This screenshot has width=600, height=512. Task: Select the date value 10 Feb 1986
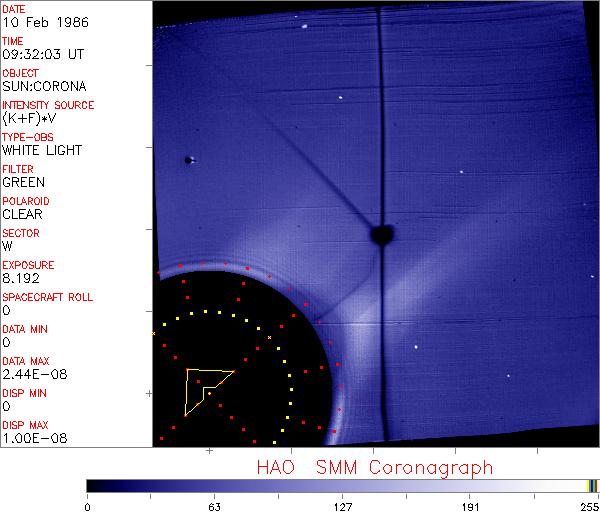coord(46,22)
